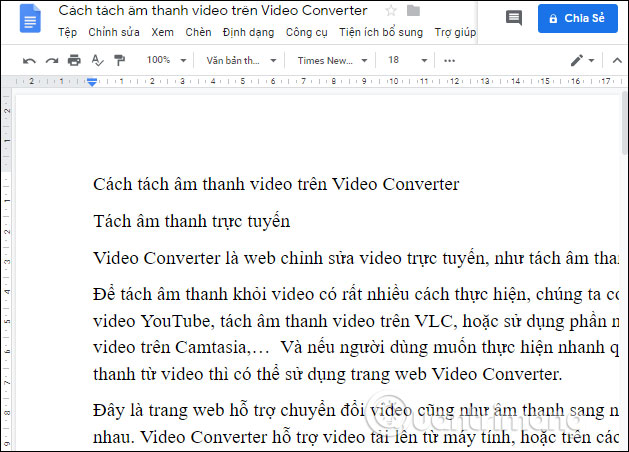Viewport: 629px width, 452px height.
Task: Click heading 'Cách tách âm thanh video trên Video Converter'
Action: (x=276, y=184)
